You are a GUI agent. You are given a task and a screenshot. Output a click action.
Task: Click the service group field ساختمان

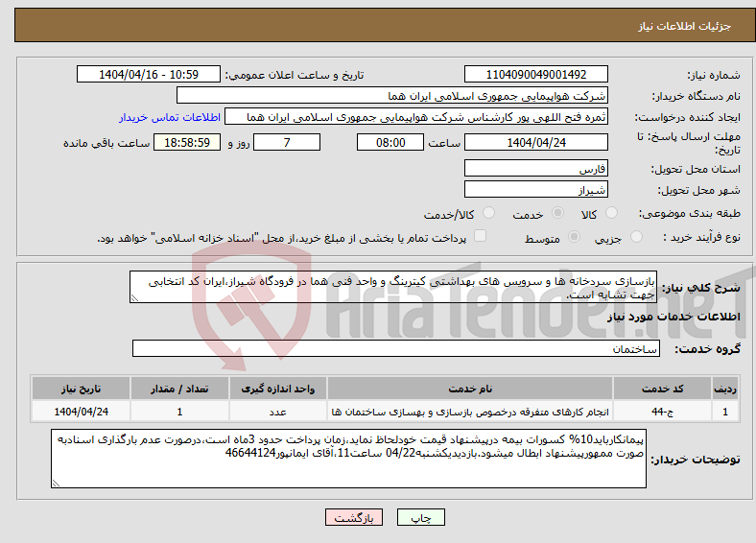click(x=396, y=348)
